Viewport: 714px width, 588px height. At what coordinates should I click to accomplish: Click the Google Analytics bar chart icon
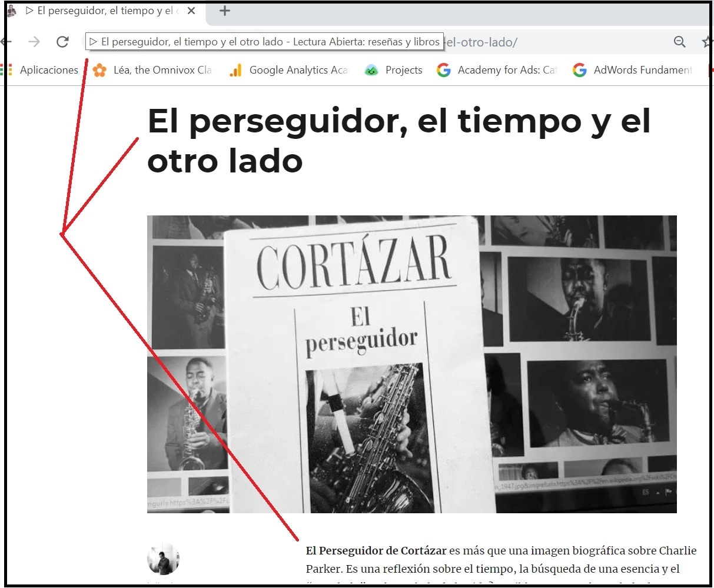coord(235,71)
